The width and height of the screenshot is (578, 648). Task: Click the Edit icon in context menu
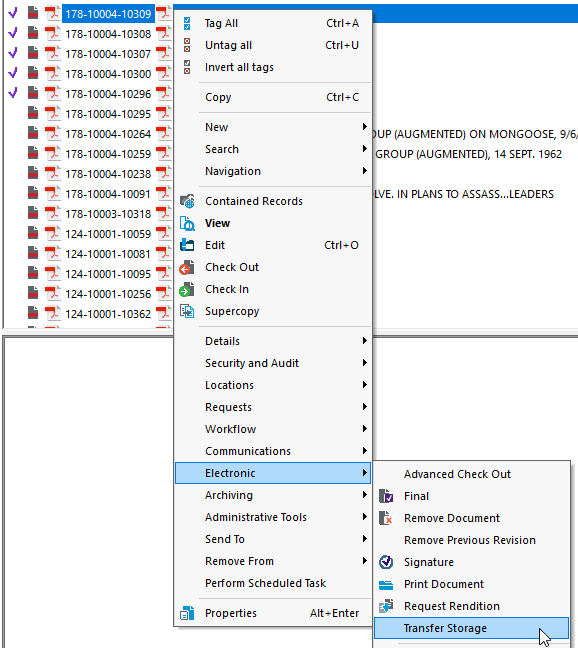(x=187, y=245)
